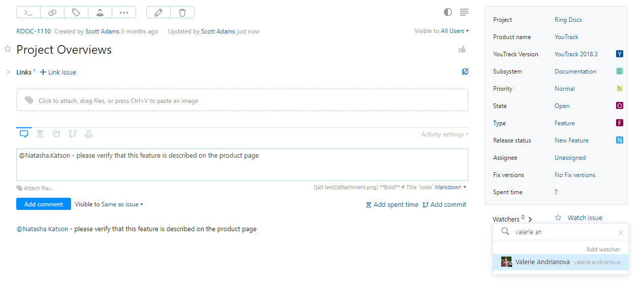Open the three-dots more actions menu
The image size is (644, 287).
[124, 12]
